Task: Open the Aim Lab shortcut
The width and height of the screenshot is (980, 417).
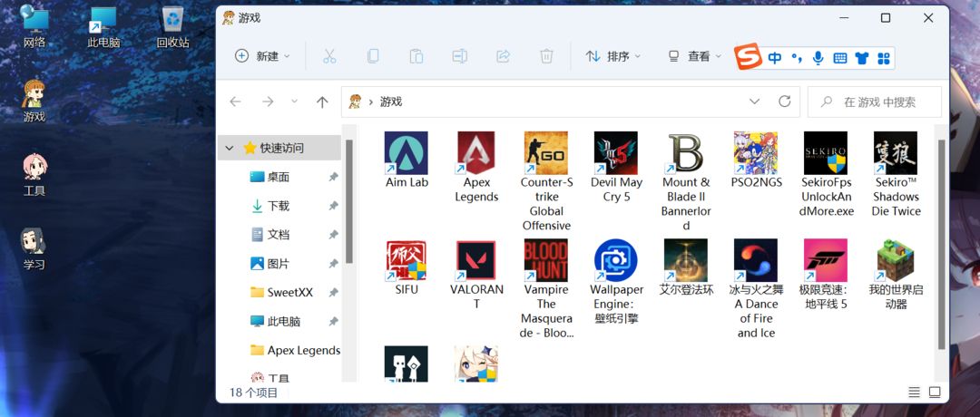Action: [407, 160]
